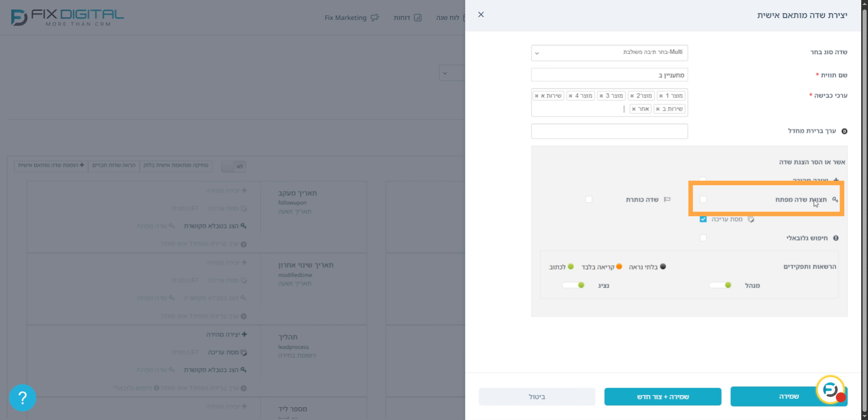This screenshot has width=868, height=420.
Task: Remove the מוצר 4 tag
Action: pos(571,96)
